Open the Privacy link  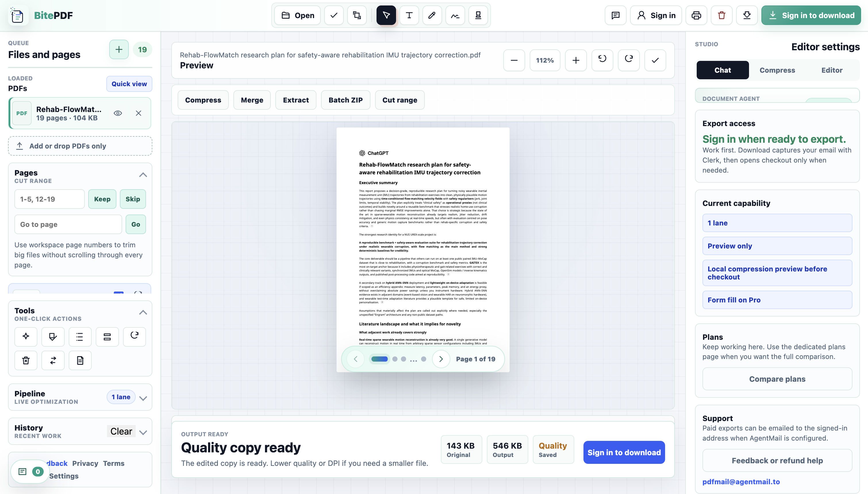pyautogui.click(x=85, y=464)
